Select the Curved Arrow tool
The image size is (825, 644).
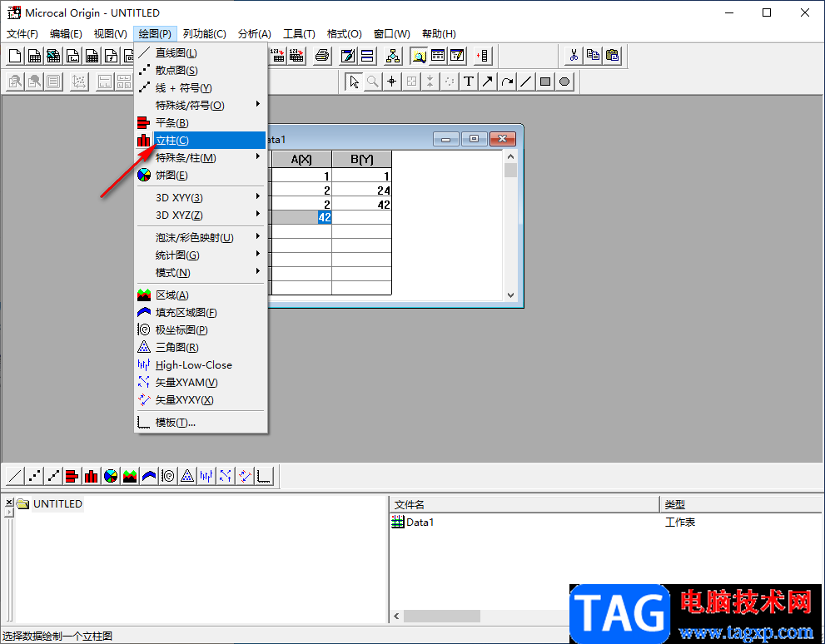507,82
